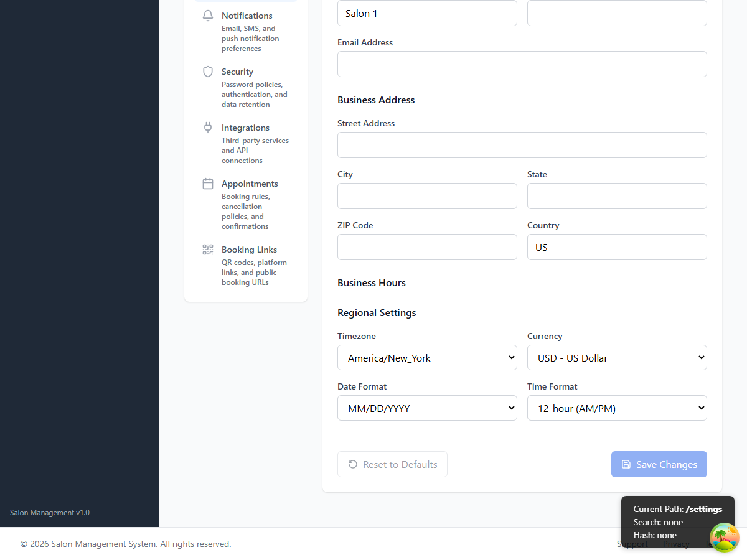Change the Date Format selection
Screen dimensions: 747x560
click(427, 408)
